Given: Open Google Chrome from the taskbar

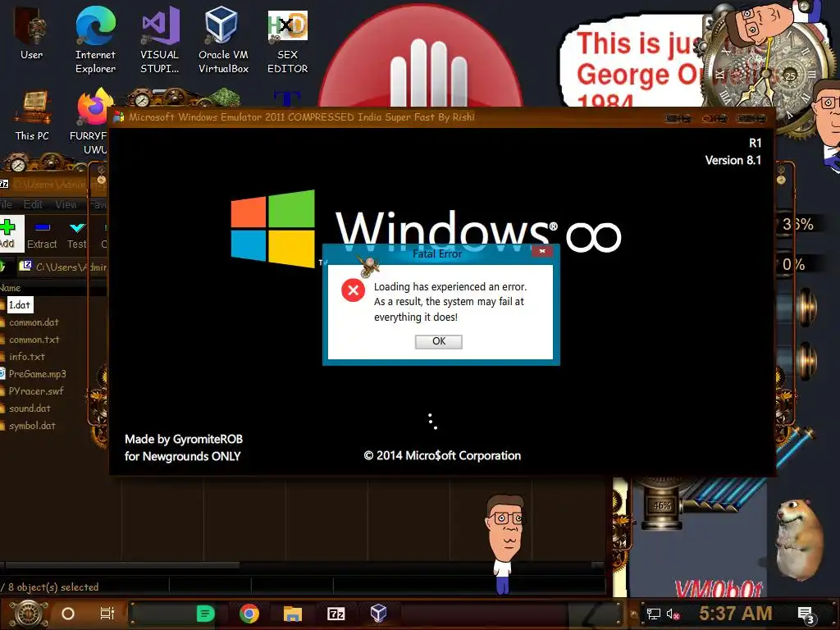Looking at the screenshot, I should click(x=249, y=614).
